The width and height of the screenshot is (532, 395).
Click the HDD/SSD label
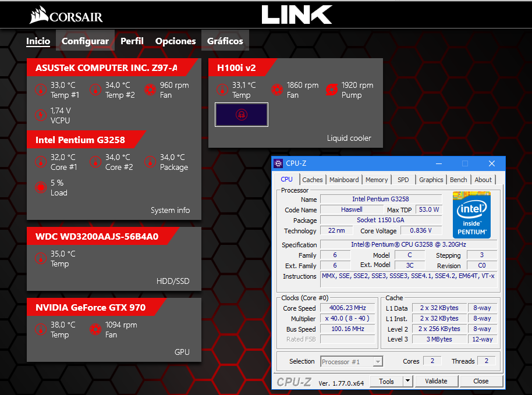tap(173, 281)
